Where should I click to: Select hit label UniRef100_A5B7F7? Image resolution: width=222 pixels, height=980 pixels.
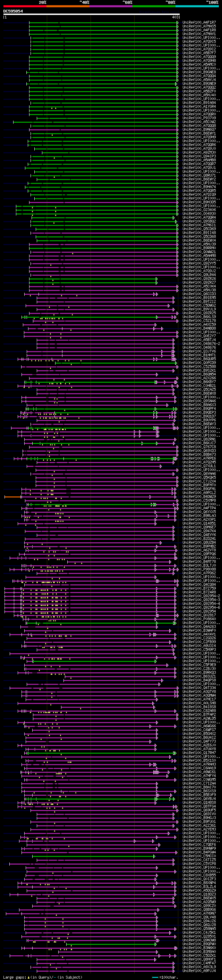199,53
